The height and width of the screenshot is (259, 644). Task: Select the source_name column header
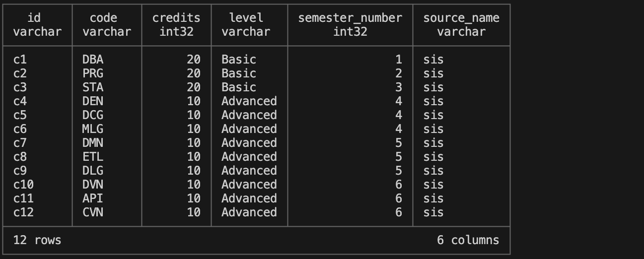tap(461, 25)
